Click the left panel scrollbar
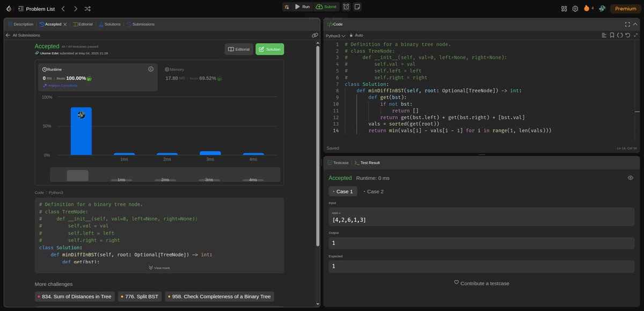 tap(318, 145)
